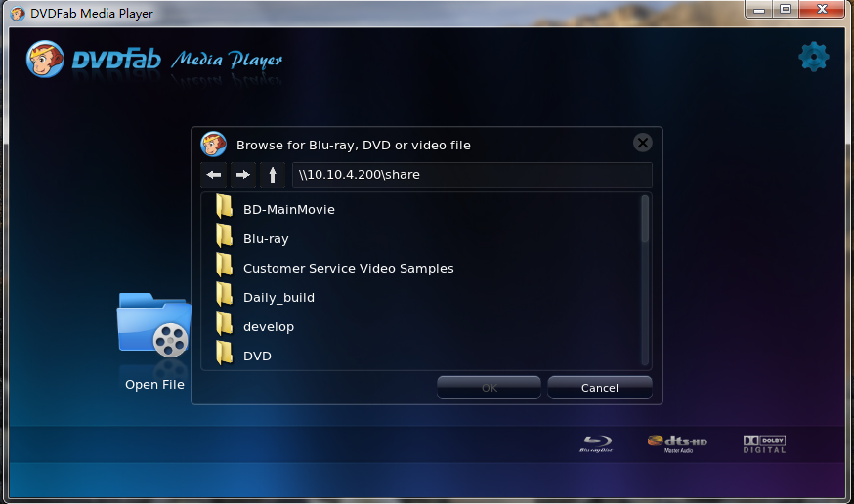Click the Dolby Digital logo
Viewport: 854px width, 504px height.
(x=765, y=443)
